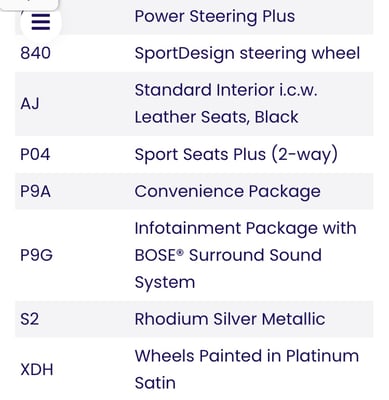Click Leather Seats, Black line

click(216, 117)
